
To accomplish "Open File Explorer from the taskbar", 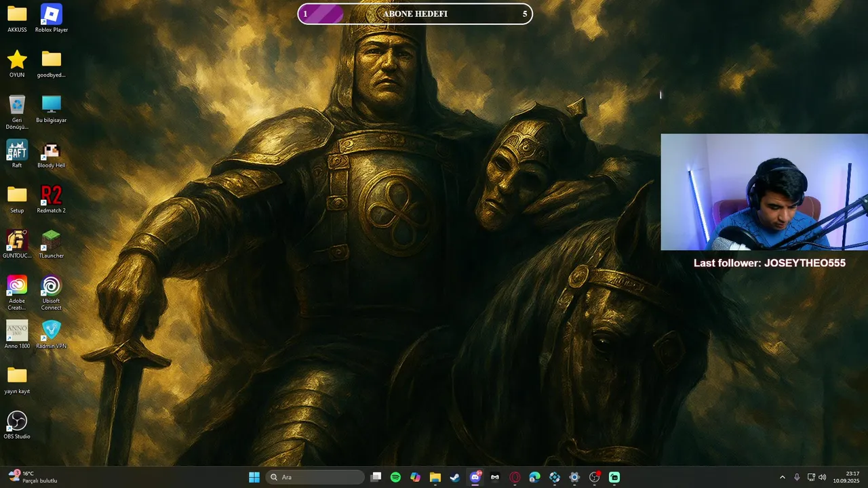I will pyautogui.click(x=435, y=477).
